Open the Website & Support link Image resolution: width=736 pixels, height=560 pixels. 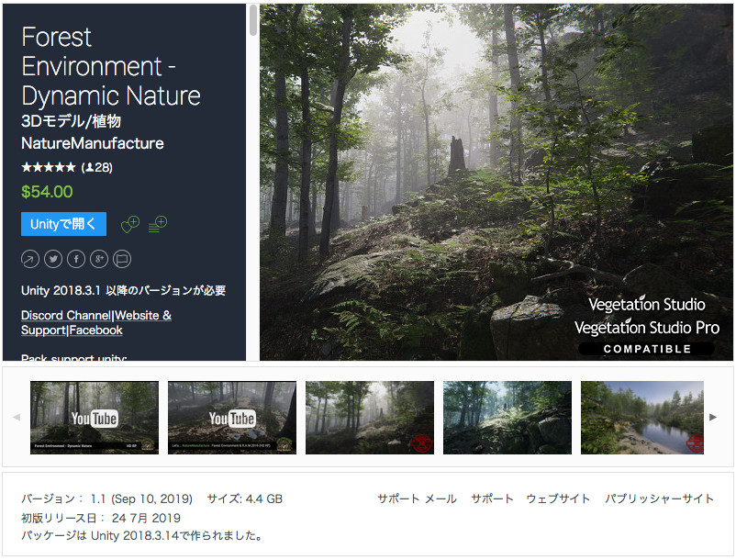(x=143, y=316)
